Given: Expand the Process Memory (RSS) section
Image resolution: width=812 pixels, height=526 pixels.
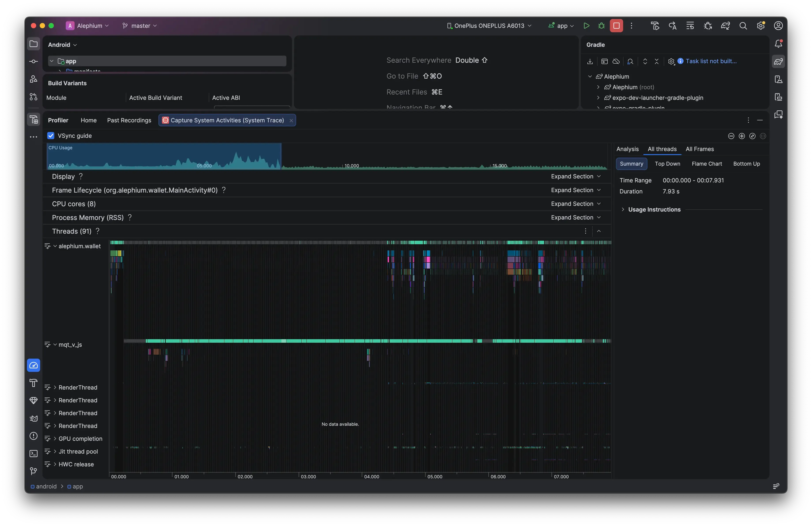Looking at the screenshot, I should point(576,218).
